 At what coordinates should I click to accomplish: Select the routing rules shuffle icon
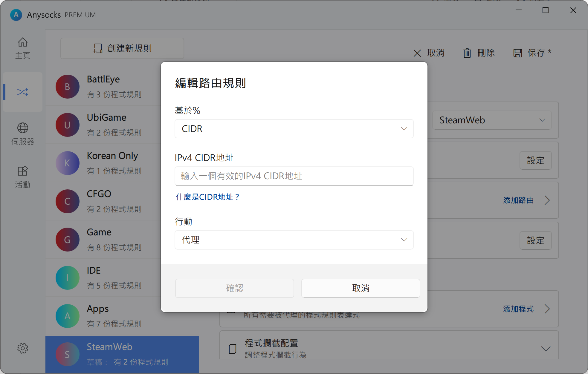[x=22, y=92]
